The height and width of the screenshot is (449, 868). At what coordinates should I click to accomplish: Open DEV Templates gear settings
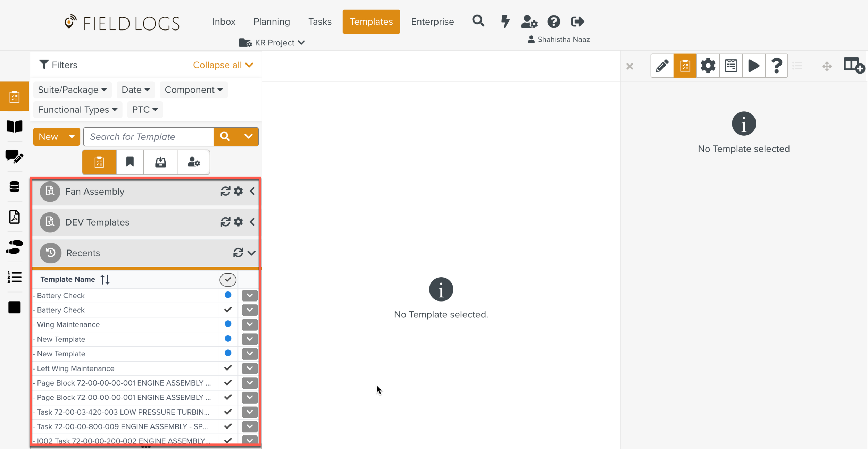click(x=238, y=222)
